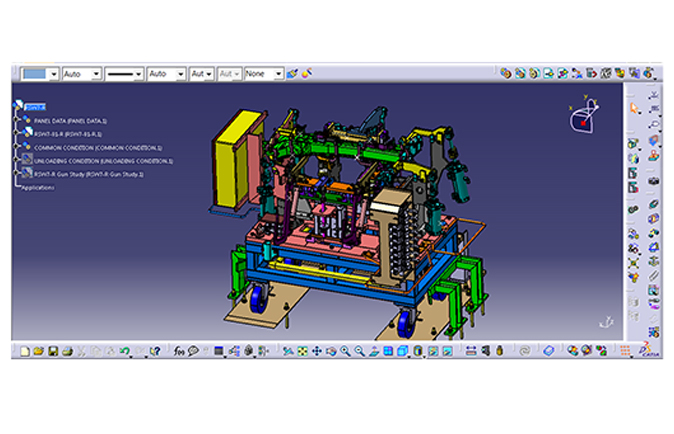Viewport: 674px width, 434px height.
Task: Select the arrow Select tool in right toolbar
Action: pos(634,108)
